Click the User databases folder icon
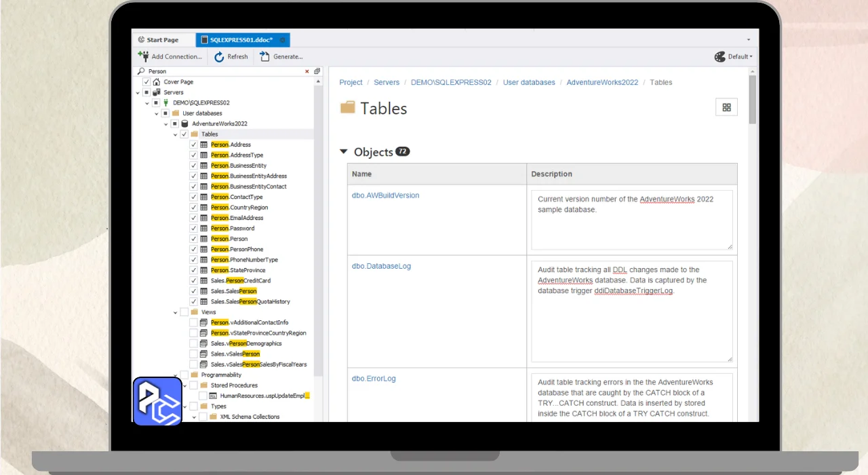The width and height of the screenshot is (868, 475). pyautogui.click(x=176, y=113)
